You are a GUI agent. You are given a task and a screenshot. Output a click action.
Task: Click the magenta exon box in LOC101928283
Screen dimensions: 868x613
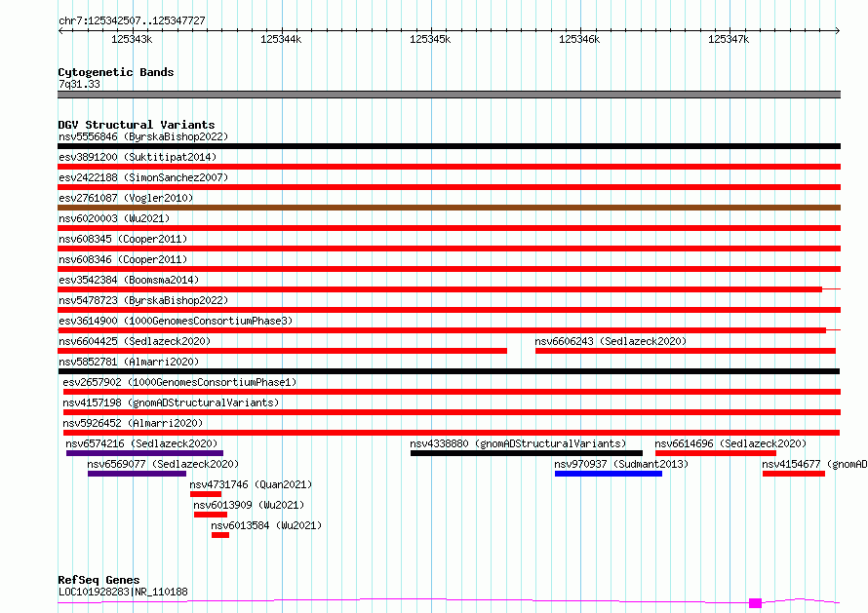[755, 603]
